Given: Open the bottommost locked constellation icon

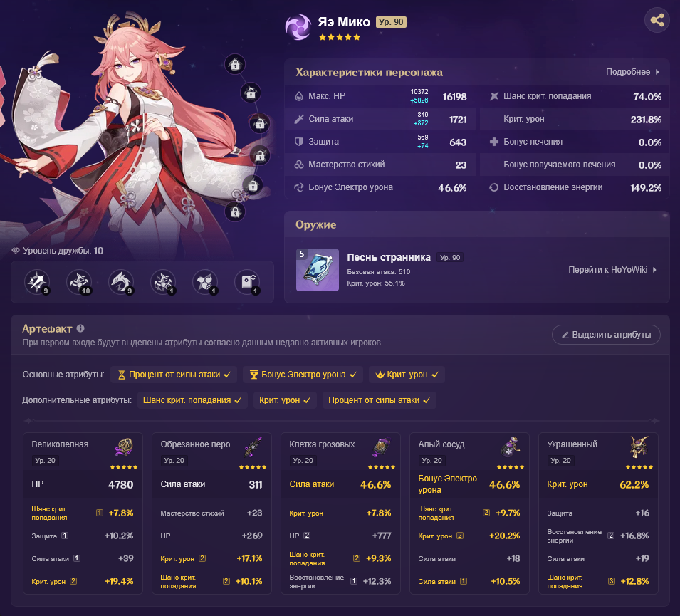Looking at the screenshot, I should [236, 212].
